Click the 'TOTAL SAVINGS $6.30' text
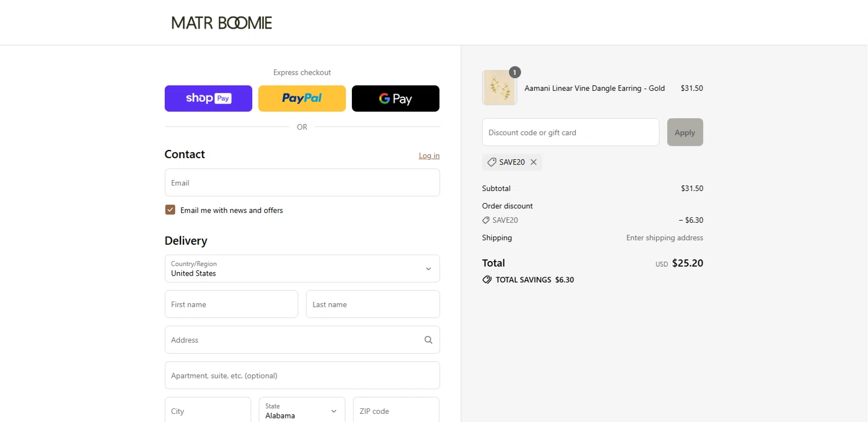 click(x=535, y=280)
